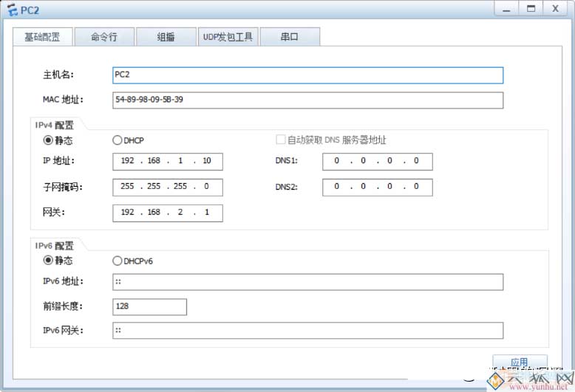Toggle 自动获取 DNS 服务器地址 checkbox
This screenshot has height=392, width=575.
[x=281, y=140]
